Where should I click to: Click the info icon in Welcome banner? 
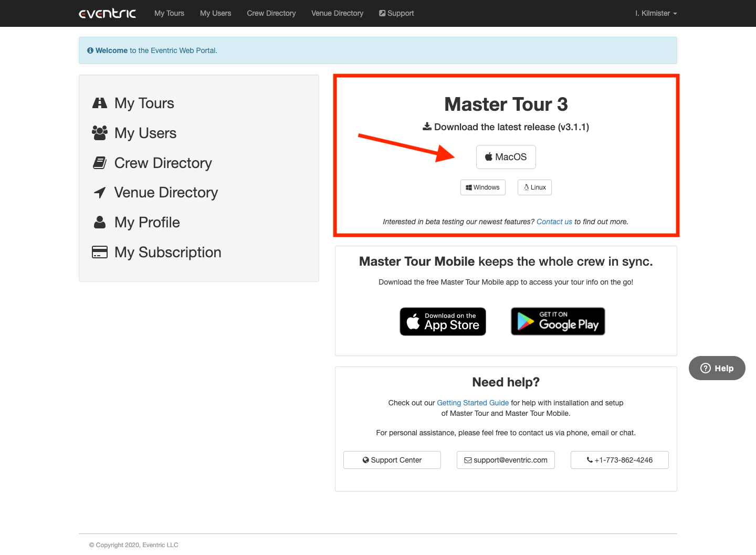(90, 50)
